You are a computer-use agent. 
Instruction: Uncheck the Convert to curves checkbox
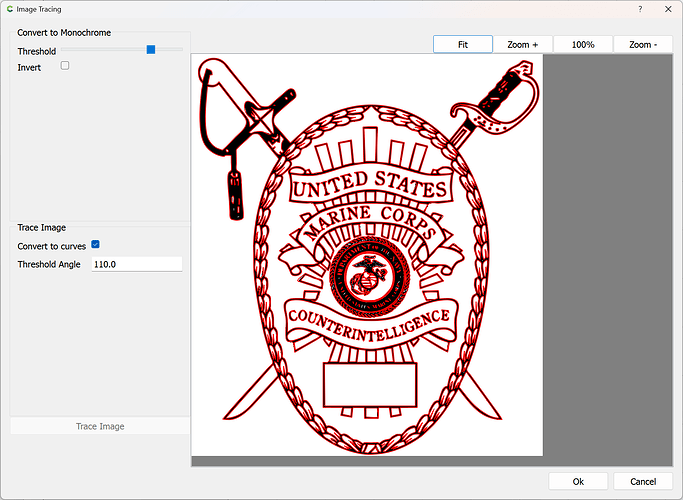95,244
